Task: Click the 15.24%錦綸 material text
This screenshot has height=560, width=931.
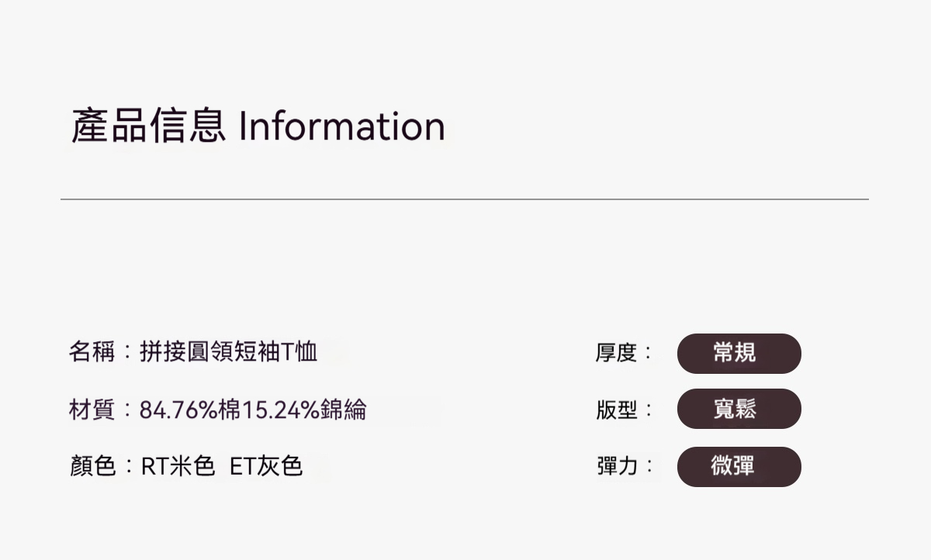Action: (304, 409)
